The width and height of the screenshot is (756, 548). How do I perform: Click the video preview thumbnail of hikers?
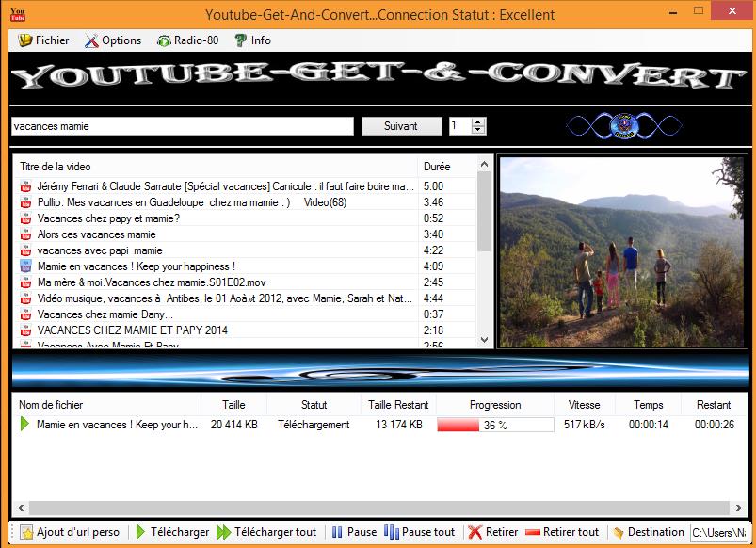(x=622, y=251)
